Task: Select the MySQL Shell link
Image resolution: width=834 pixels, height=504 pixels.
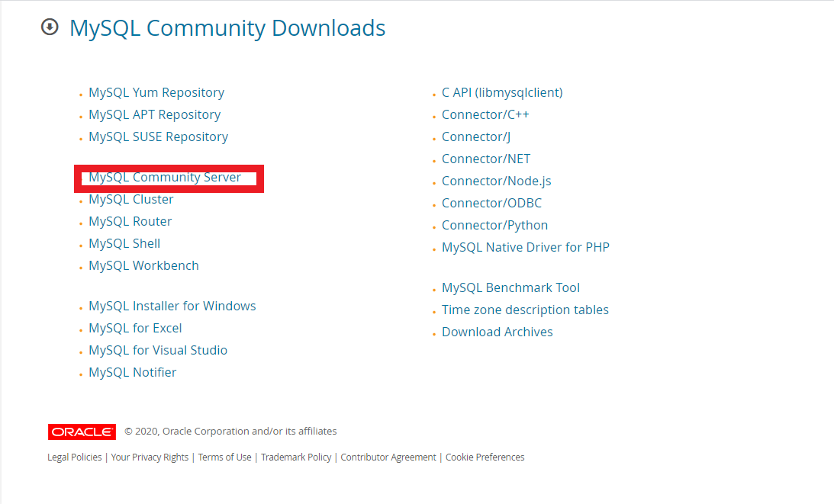Action: point(124,243)
